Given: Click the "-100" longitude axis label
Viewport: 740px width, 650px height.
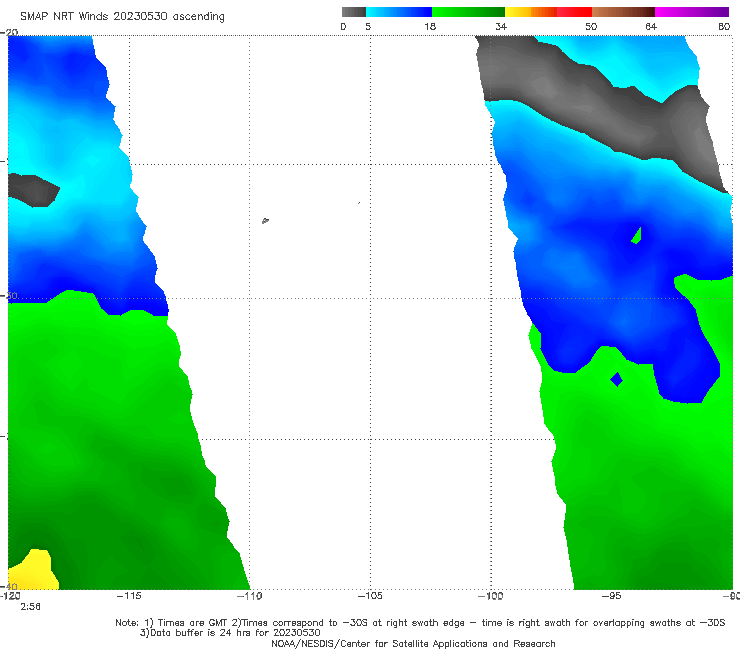Looking at the screenshot, I should coord(490,596).
